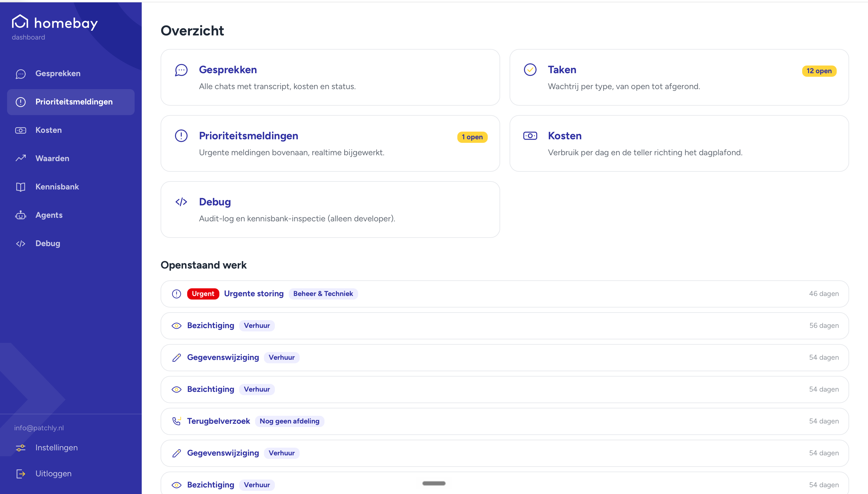This screenshot has height=494, width=868.
Task: Click the Kennisbank book icon in sidebar
Action: pos(21,187)
